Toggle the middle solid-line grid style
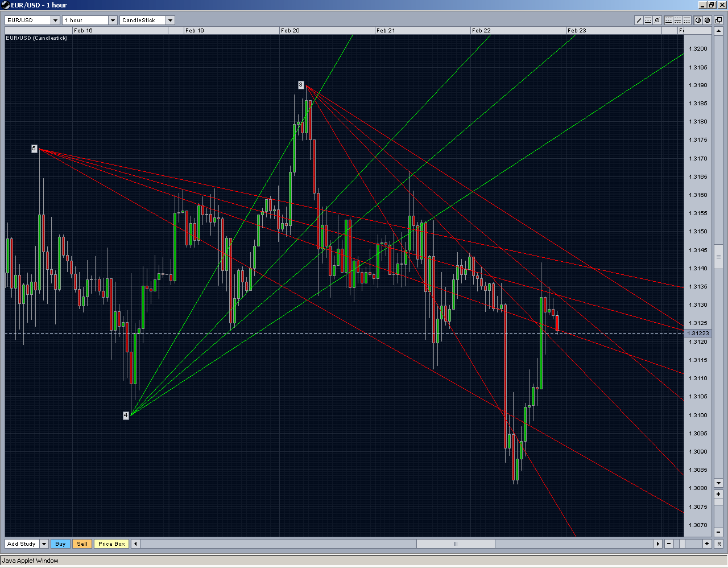 pos(677,20)
